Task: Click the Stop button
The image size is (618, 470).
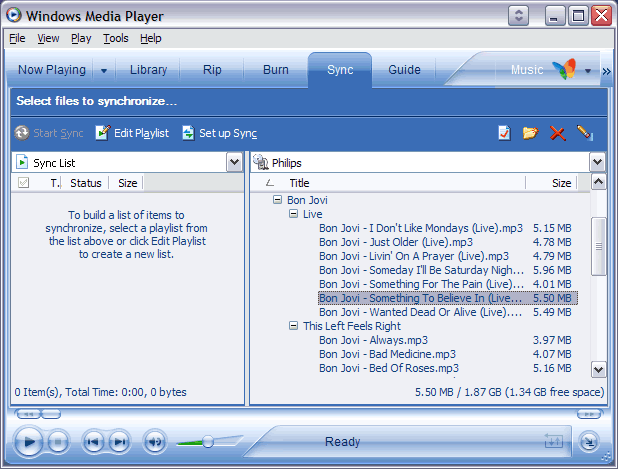Action: 58,442
